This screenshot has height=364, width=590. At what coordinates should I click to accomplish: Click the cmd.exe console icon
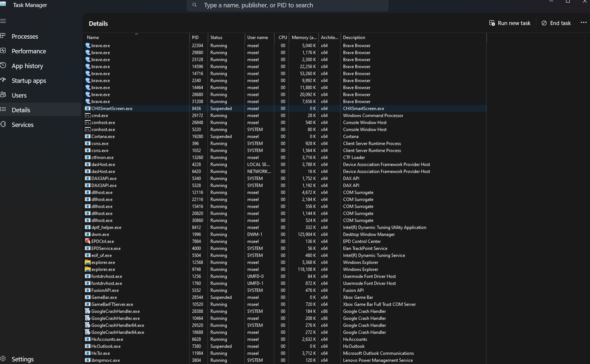88,116
